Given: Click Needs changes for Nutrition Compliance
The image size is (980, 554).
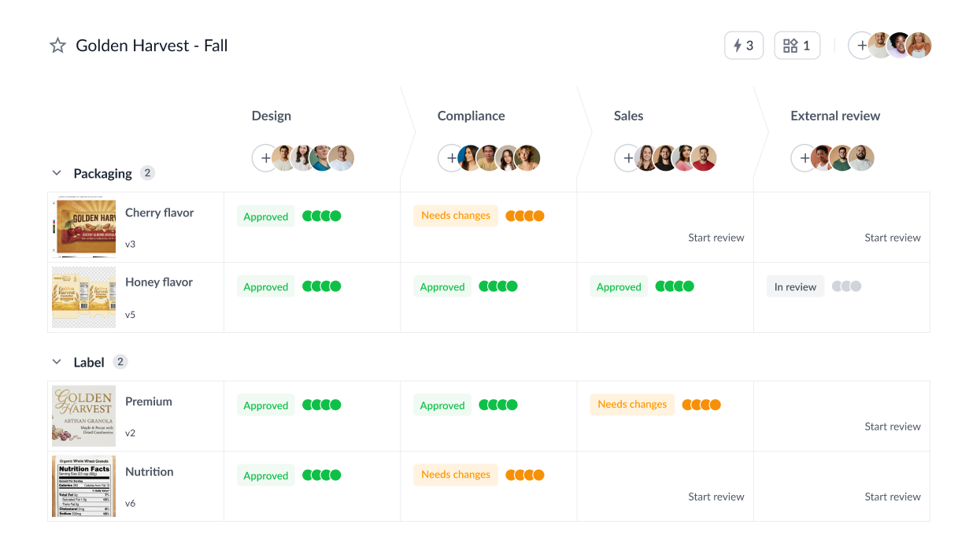Looking at the screenshot, I should 456,475.
